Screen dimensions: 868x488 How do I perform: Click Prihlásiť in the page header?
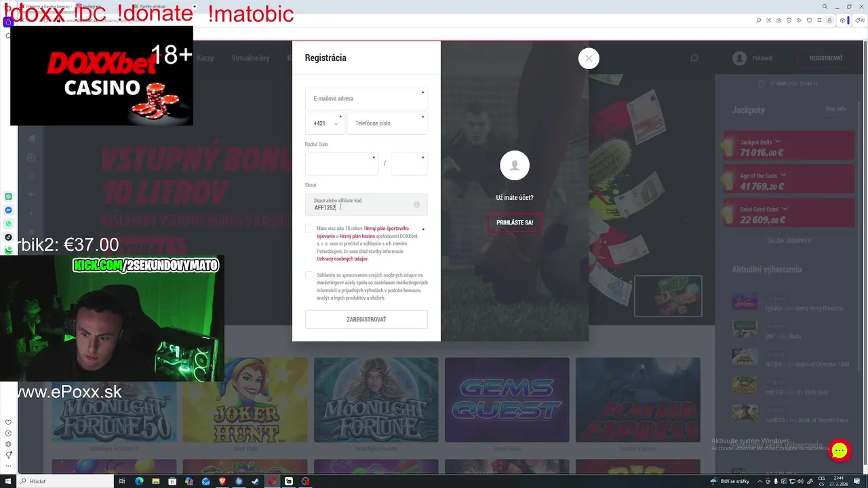(x=762, y=58)
